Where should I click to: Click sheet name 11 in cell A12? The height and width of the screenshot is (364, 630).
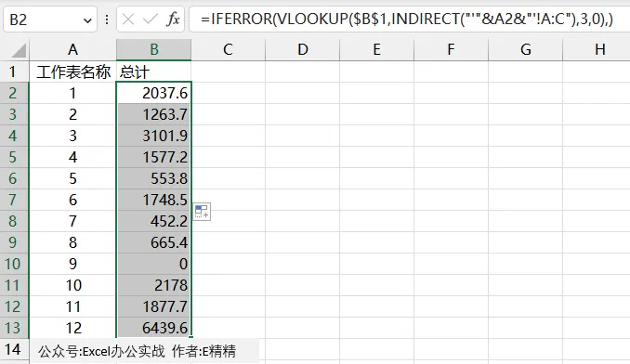(x=72, y=306)
